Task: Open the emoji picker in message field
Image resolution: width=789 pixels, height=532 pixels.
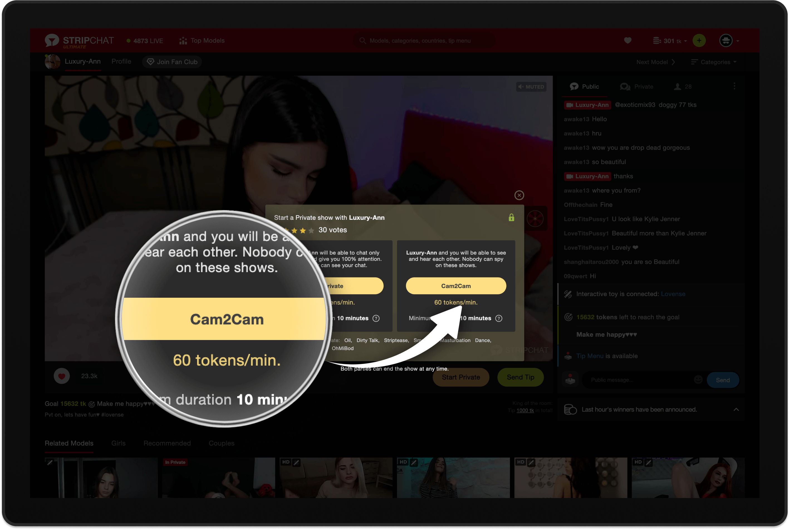Action: point(698,380)
